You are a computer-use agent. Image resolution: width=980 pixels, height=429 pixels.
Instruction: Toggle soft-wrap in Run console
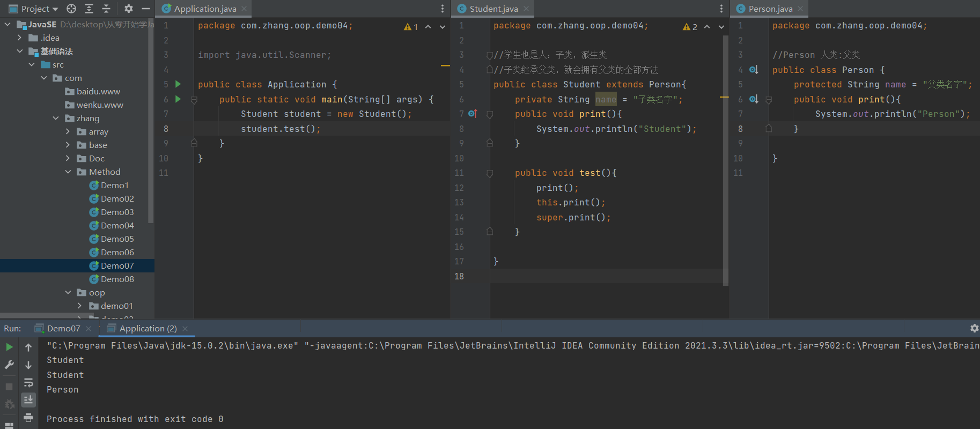tap(28, 382)
